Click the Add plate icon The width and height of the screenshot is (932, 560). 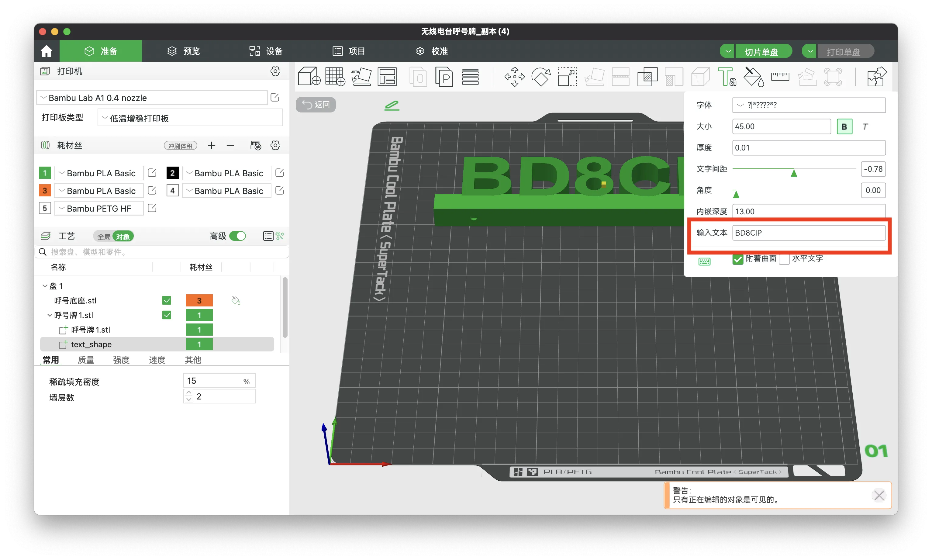pos(335,77)
